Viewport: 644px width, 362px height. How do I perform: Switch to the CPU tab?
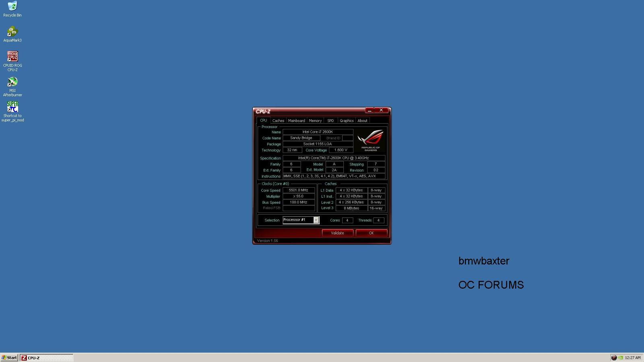[263, 120]
